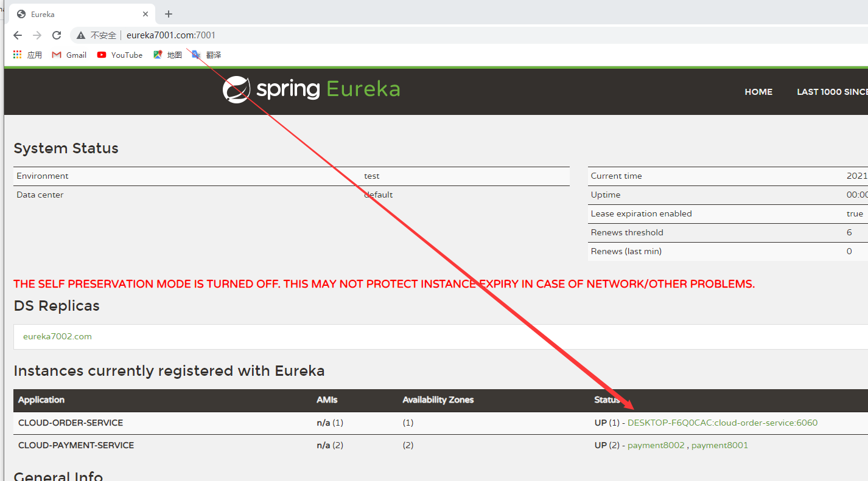Click the browser forward arrow button
868x481 pixels.
[37, 35]
